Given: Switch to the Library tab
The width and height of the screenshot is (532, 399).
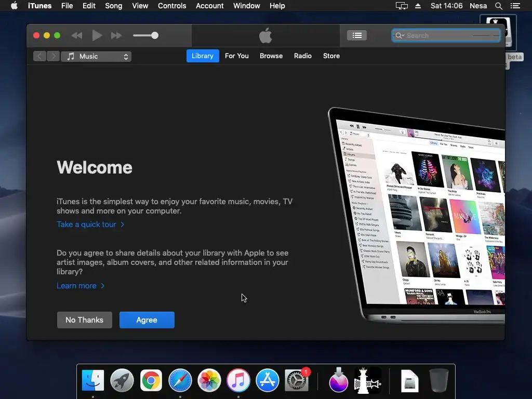Looking at the screenshot, I should tap(203, 56).
